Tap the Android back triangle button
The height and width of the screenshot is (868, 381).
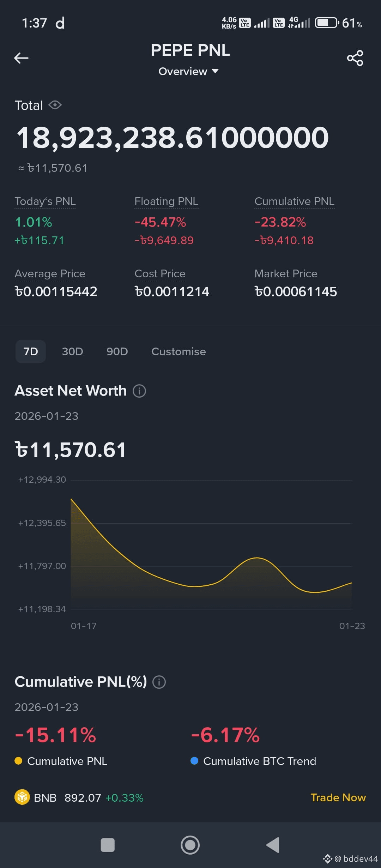pyautogui.click(x=273, y=845)
